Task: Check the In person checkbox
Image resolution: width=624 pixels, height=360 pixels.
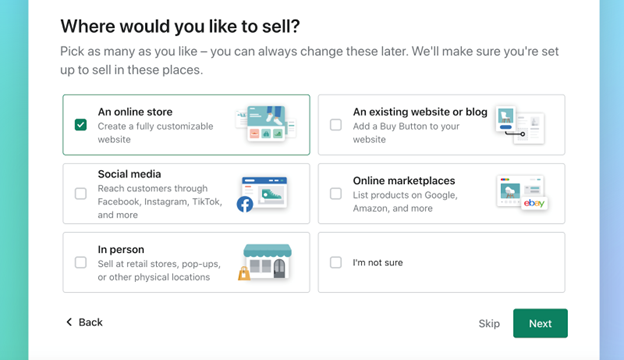Action: pyautogui.click(x=81, y=263)
